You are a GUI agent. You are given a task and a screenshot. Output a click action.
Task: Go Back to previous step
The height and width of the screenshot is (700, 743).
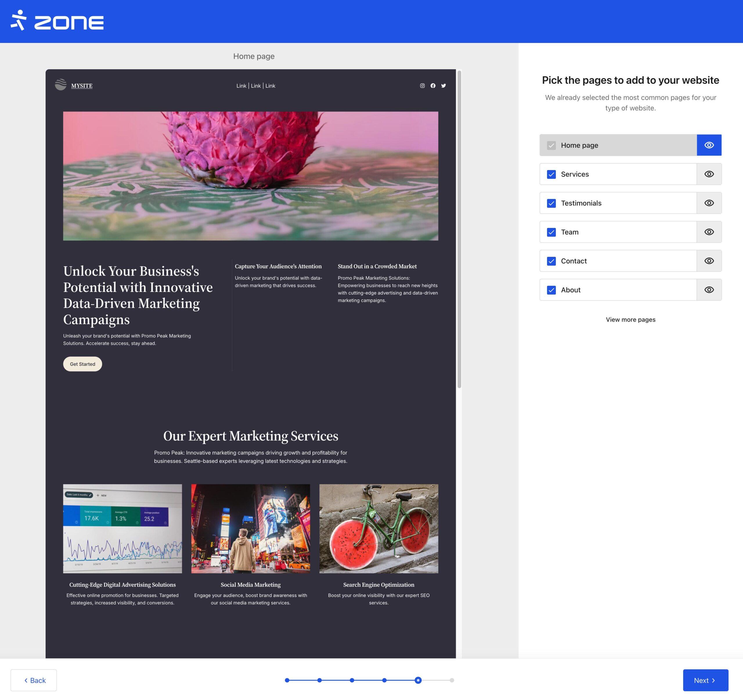(34, 680)
